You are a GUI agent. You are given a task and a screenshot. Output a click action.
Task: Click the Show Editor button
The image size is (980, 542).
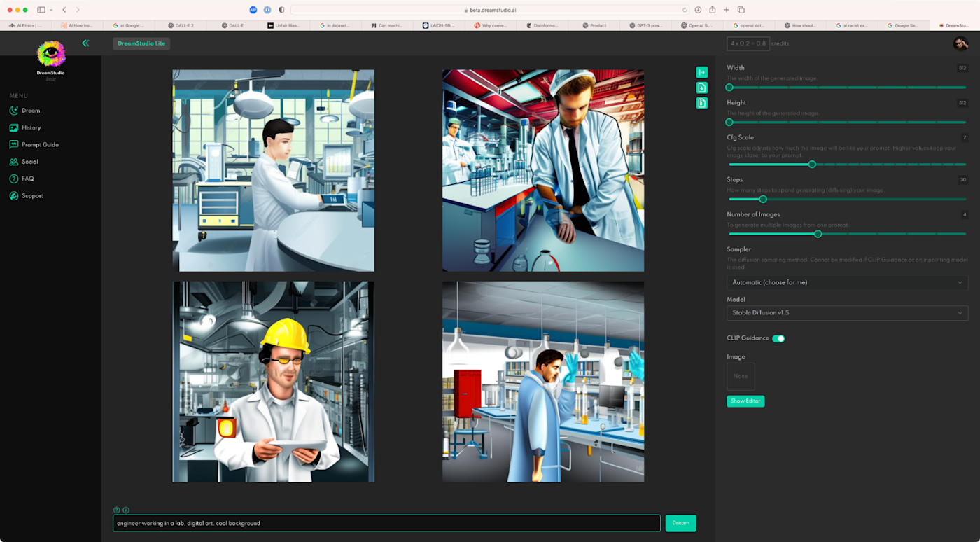click(x=745, y=401)
